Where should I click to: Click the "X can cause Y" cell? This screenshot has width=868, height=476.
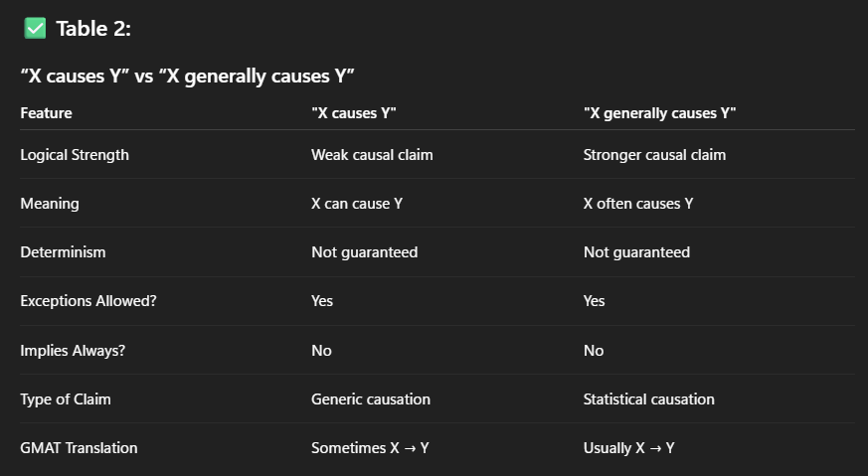(357, 204)
